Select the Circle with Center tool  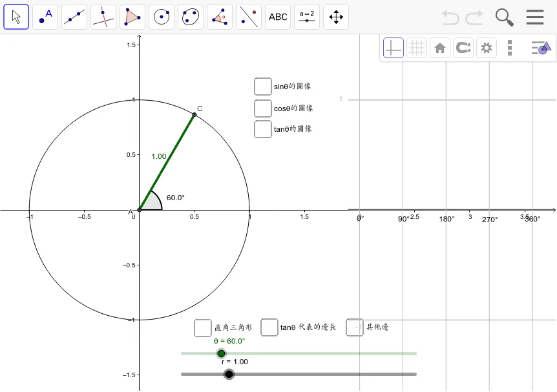pos(162,17)
